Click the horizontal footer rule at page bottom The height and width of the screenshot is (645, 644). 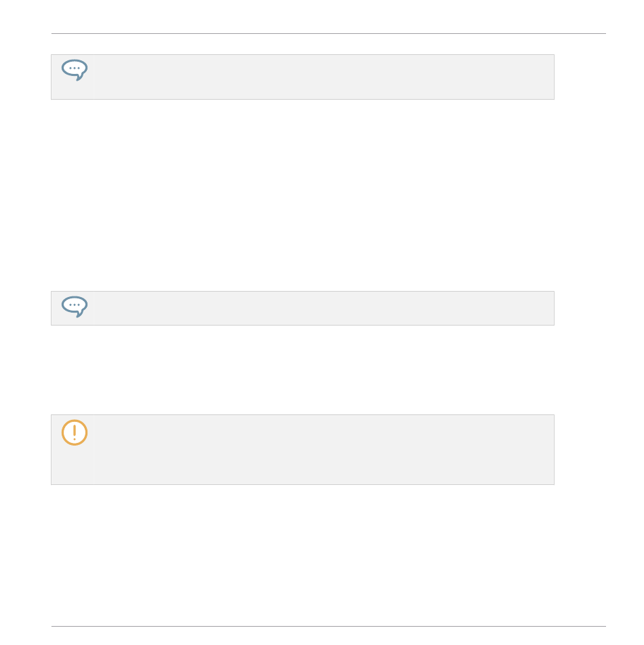pos(329,627)
